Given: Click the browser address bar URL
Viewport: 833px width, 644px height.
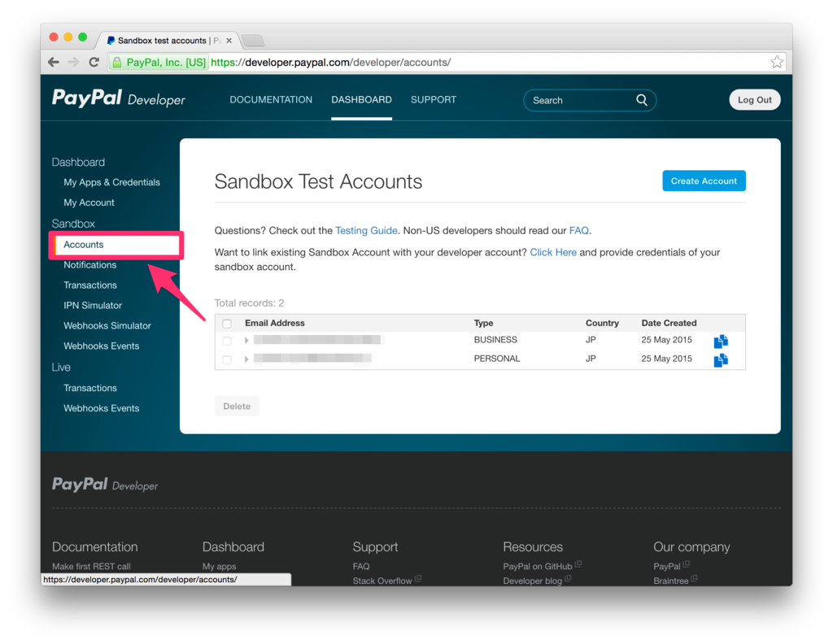Looking at the screenshot, I should [x=331, y=62].
